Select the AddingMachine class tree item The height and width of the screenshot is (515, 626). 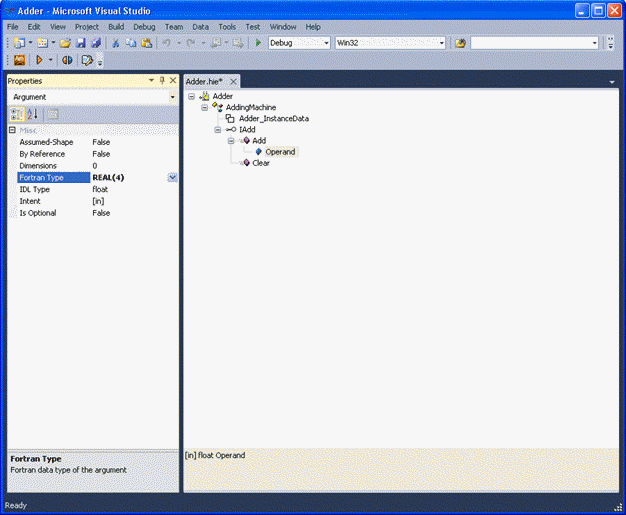point(251,107)
